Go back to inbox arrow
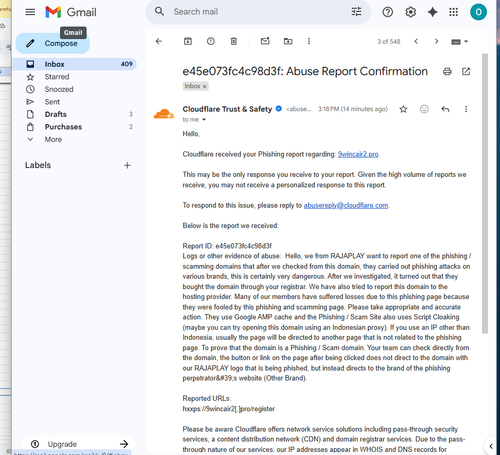Screen dimensions: 500x455 click(x=159, y=41)
